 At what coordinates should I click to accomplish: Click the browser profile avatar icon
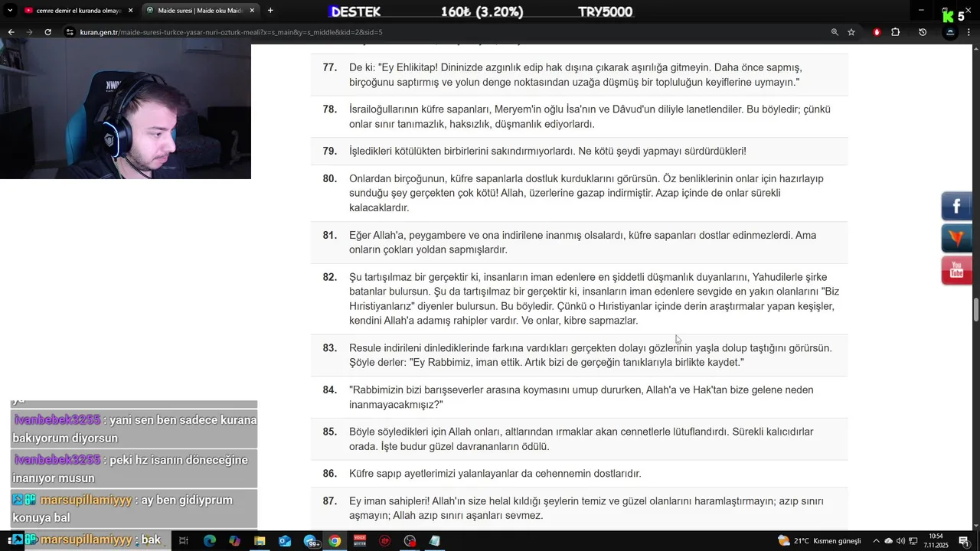coord(950,32)
